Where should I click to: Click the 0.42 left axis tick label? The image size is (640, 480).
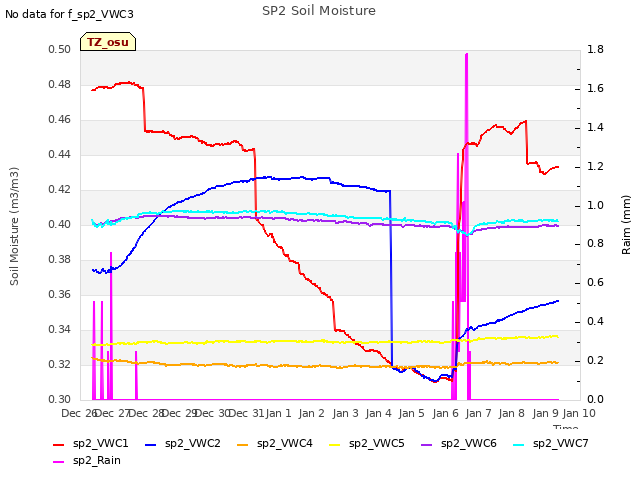click(x=60, y=190)
